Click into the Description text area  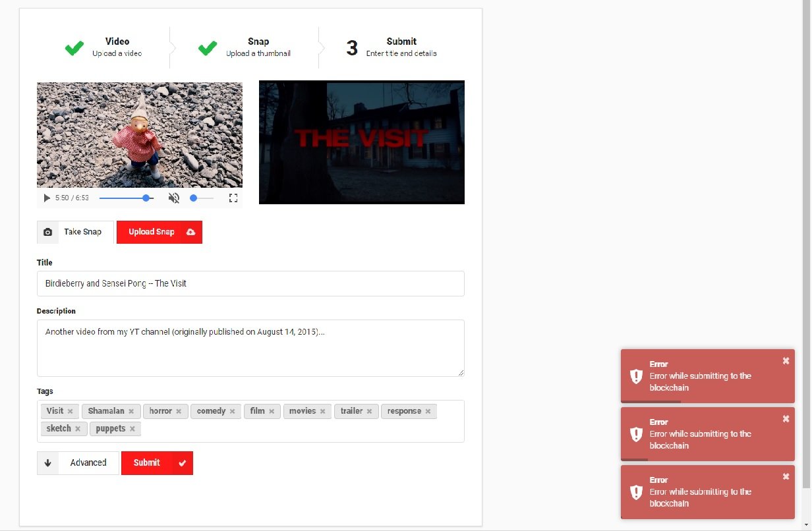click(x=250, y=348)
